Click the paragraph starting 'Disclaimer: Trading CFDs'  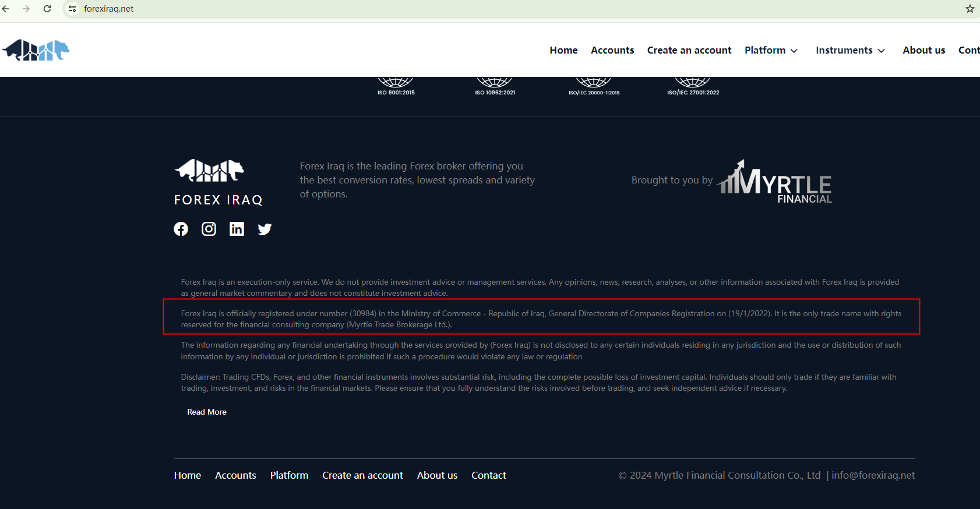(x=539, y=383)
